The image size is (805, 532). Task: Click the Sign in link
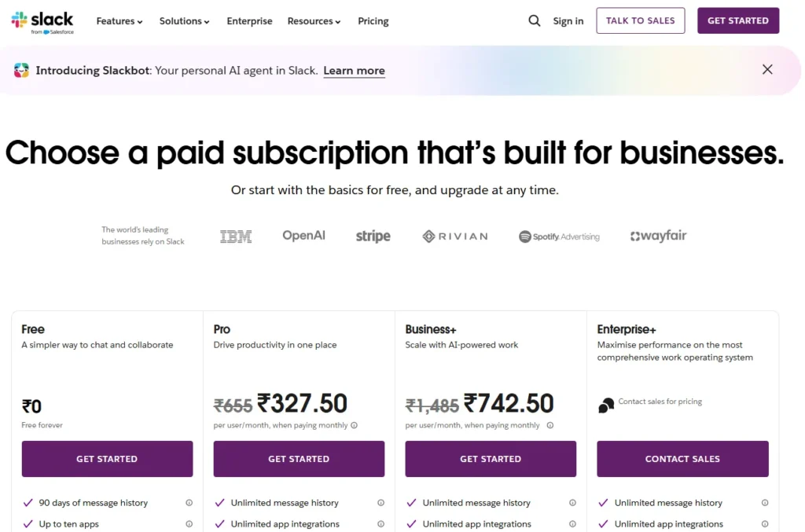(x=568, y=21)
